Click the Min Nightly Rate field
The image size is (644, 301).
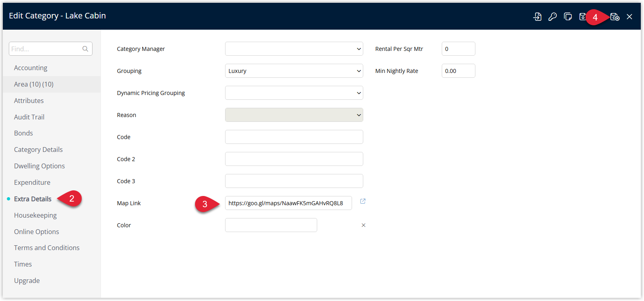coord(459,71)
